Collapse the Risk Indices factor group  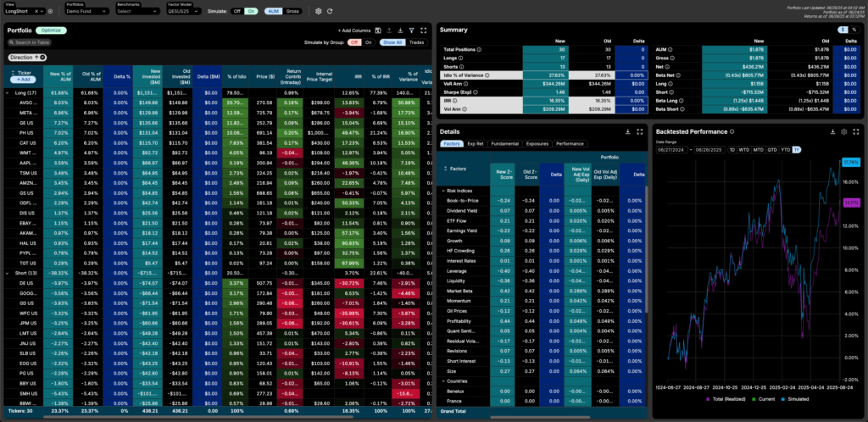(x=443, y=191)
